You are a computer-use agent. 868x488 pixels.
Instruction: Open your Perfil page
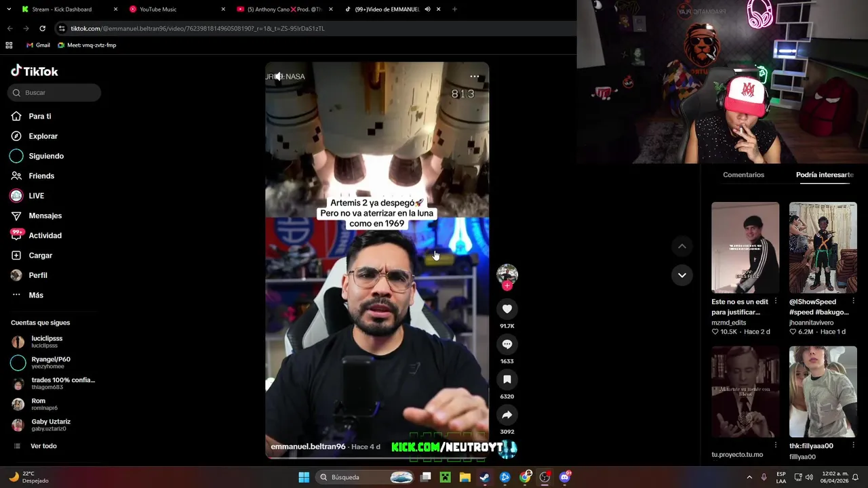[37, 275]
